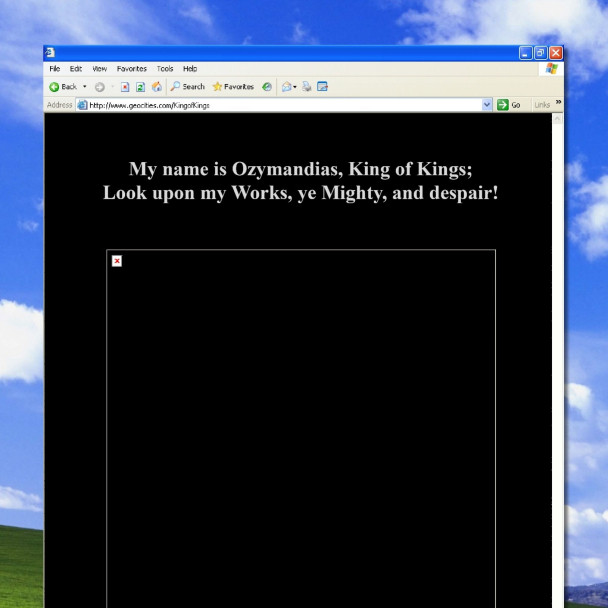
Task: Expand the Links toolbar chevron
Action: pos(558,103)
